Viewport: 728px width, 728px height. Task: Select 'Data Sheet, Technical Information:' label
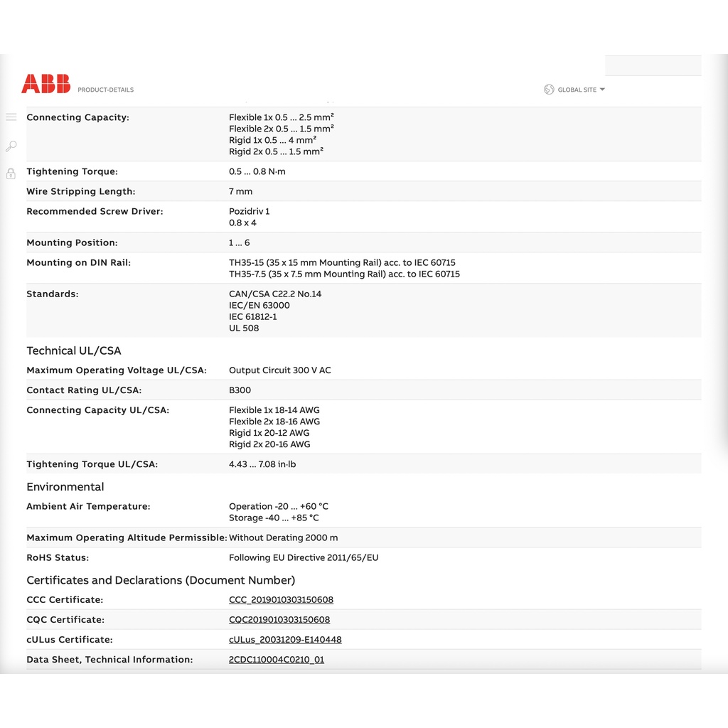click(109, 659)
